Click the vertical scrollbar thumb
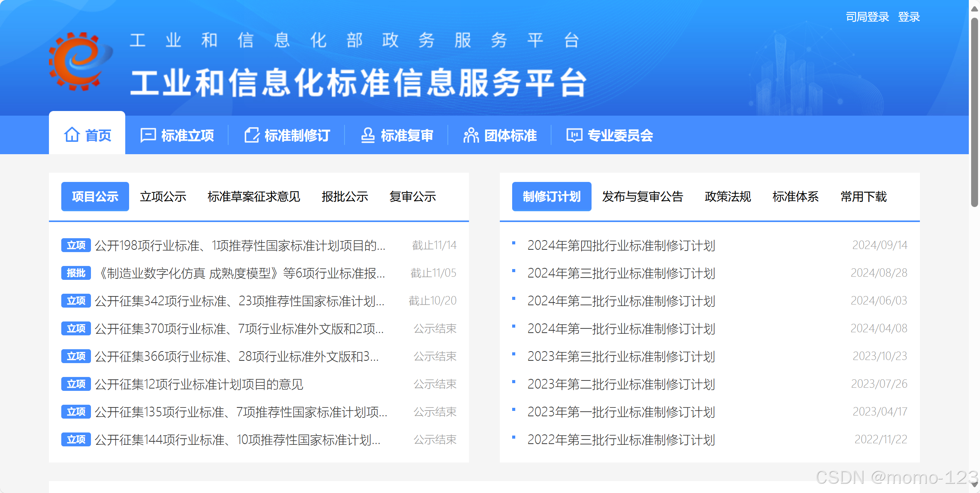This screenshot has height=493, width=980. click(974, 112)
